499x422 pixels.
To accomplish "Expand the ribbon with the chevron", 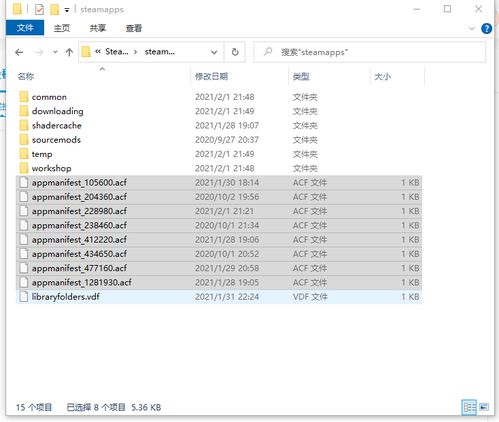I will [x=471, y=29].
